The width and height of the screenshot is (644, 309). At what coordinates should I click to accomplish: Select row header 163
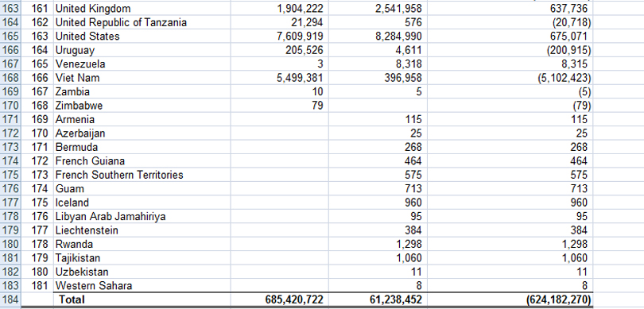click(10, 8)
